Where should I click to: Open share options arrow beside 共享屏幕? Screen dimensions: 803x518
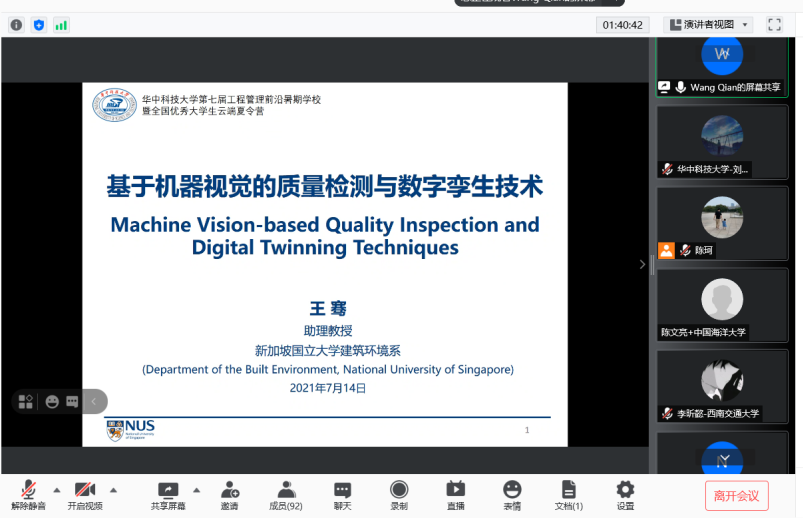(x=196, y=490)
